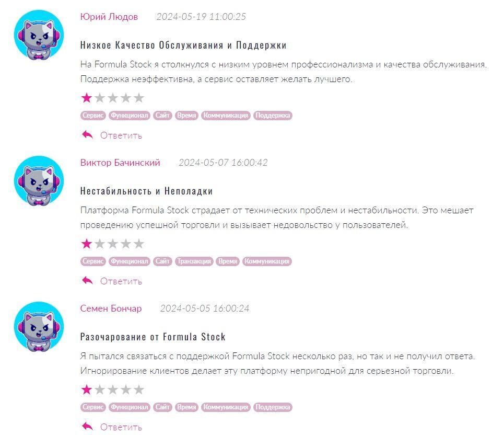Select the Поддержка tag in Юрий Людов's review
Screen dimensions: 504x435
click(x=273, y=115)
